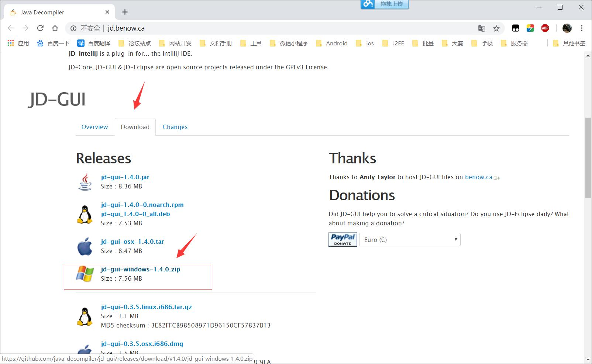Open the 工具 bookmark folder
592x364 pixels.
(251, 43)
